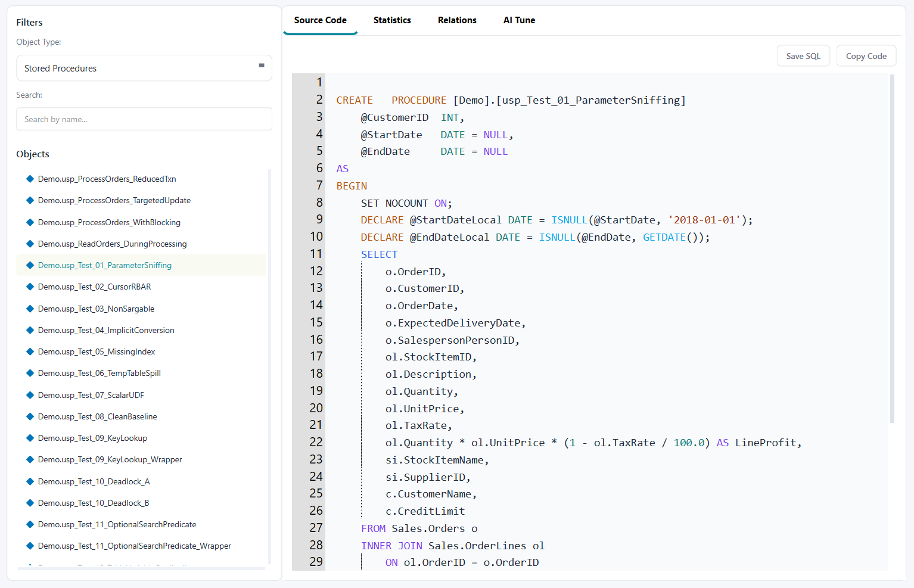
Task: Click diamond icon beside Demo.usp_Test_03_NonSargable
Action: 30,309
